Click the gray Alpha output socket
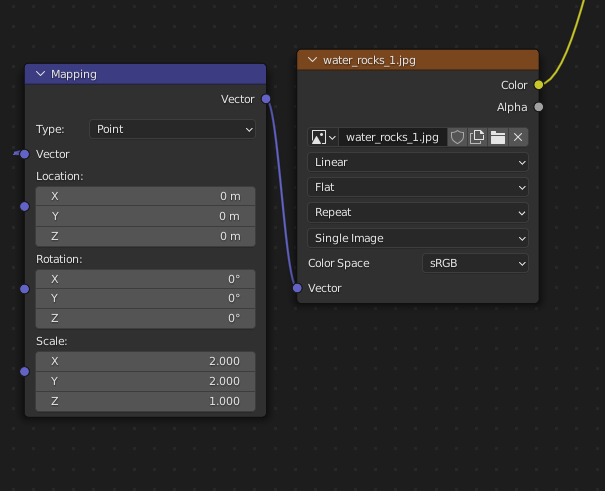Screen dimensions: 605x491 pos(539,107)
